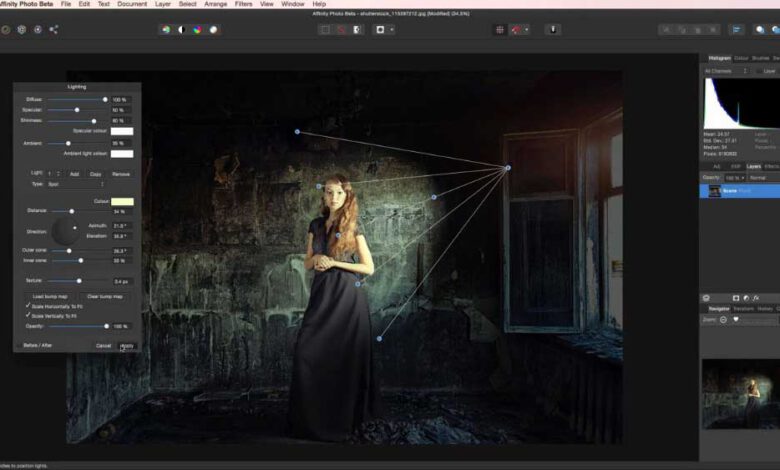Toggle Scale Horizontally To Fit checkbox

[29, 306]
